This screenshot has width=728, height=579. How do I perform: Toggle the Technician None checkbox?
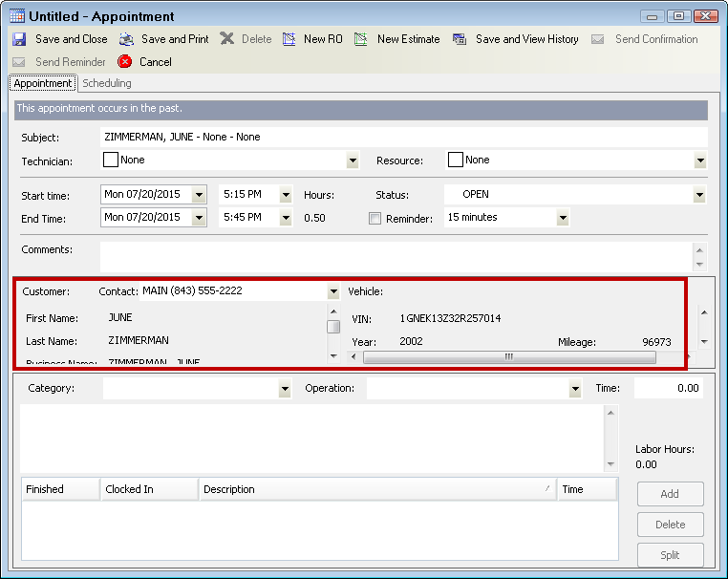[110, 161]
